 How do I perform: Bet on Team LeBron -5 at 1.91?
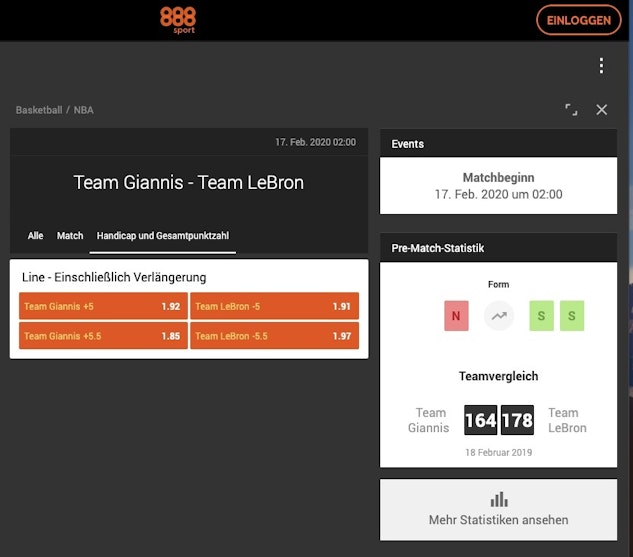tap(275, 306)
